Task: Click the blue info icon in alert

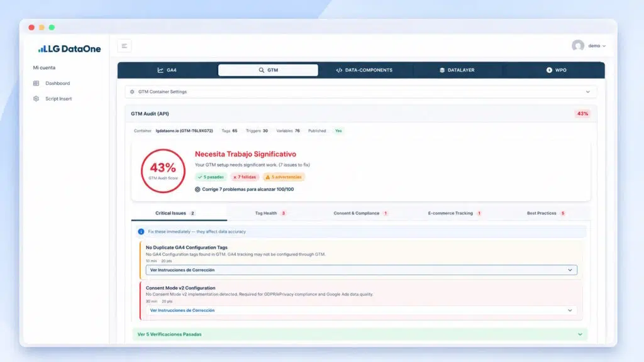Action: click(x=141, y=232)
